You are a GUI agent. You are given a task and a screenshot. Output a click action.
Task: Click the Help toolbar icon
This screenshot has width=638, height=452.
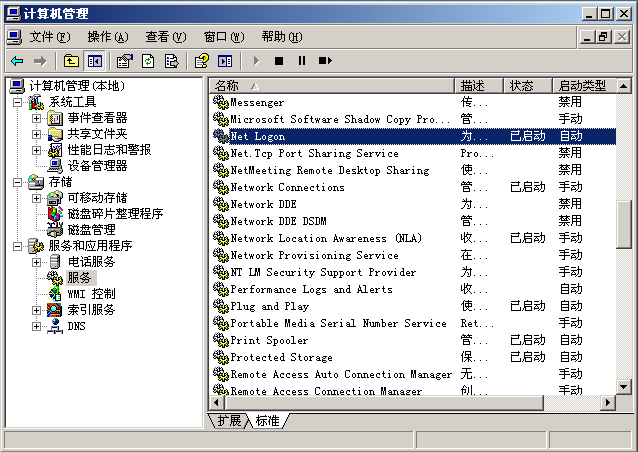tap(202, 61)
